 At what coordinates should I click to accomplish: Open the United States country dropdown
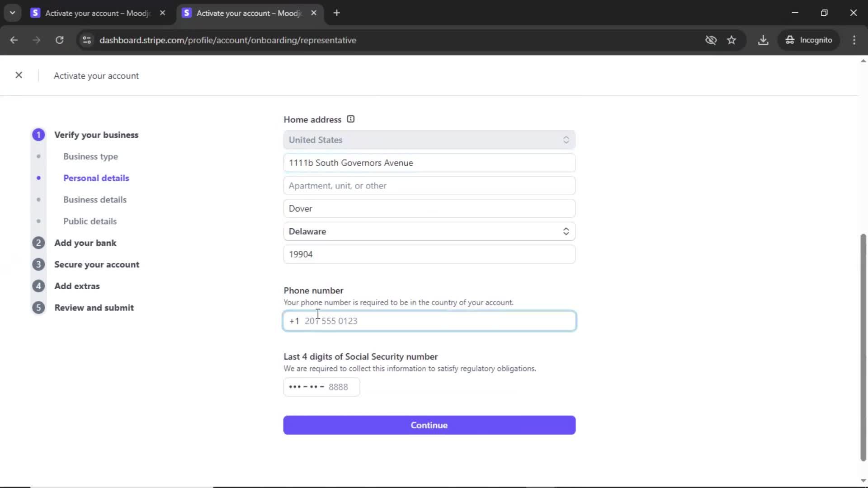point(429,140)
